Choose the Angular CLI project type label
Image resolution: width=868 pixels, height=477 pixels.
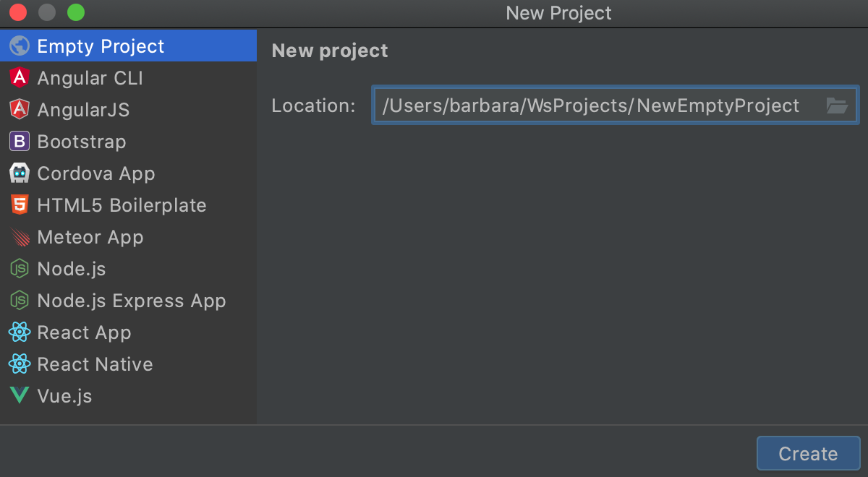pyautogui.click(x=90, y=78)
